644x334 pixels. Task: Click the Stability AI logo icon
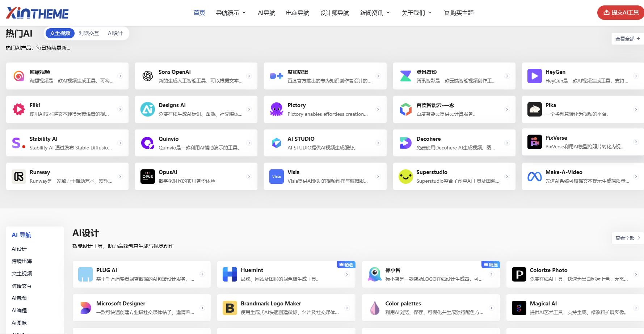19,143
